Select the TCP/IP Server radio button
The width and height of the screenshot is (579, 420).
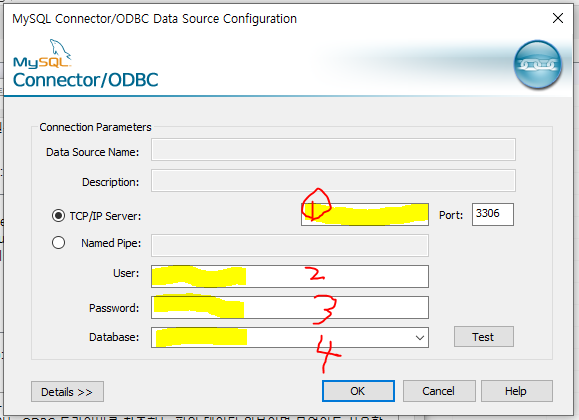pos(58,215)
